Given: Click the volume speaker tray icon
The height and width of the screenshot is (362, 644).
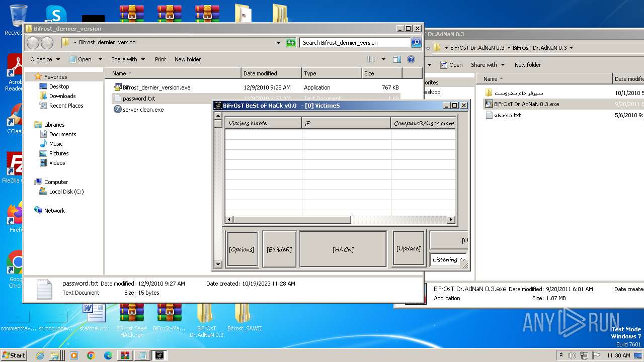Looking at the screenshot, I should [572, 355].
